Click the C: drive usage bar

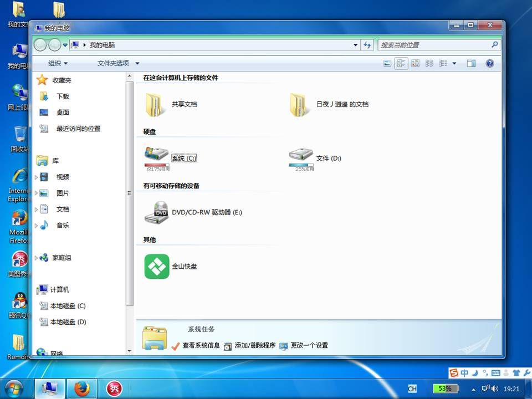click(157, 165)
